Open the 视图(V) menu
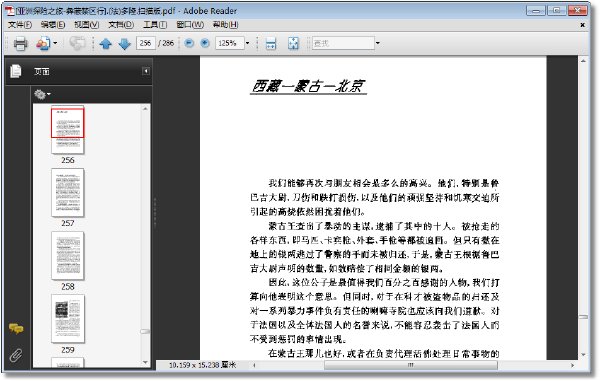This screenshot has height=382, width=600. point(86,25)
